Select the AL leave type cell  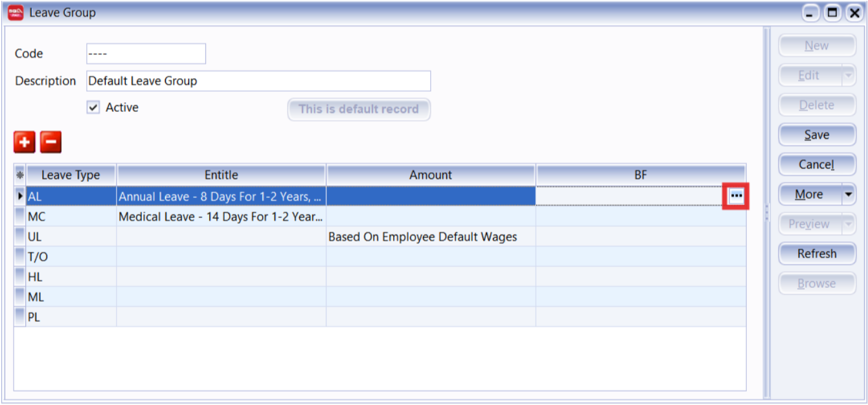[x=71, y=197]
